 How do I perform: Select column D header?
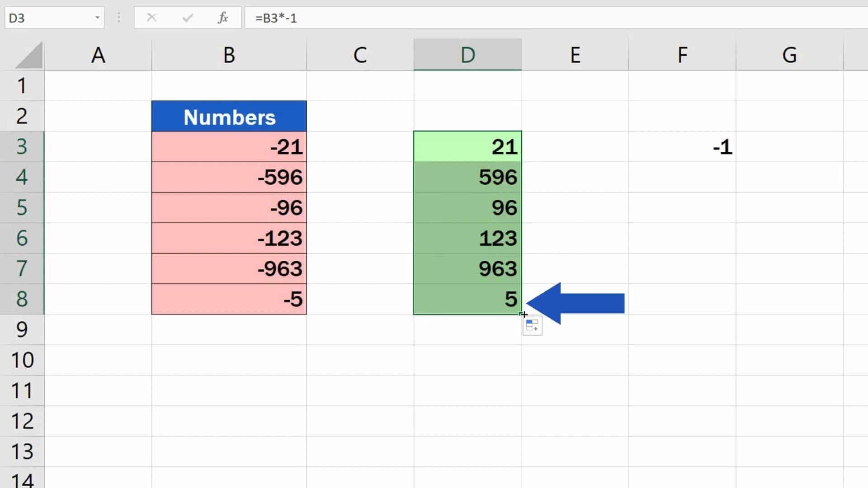(467, 55)
